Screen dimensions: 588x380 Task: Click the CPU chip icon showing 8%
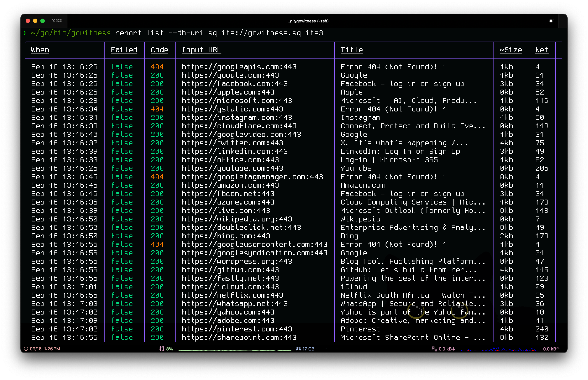[x=162, y=349]
